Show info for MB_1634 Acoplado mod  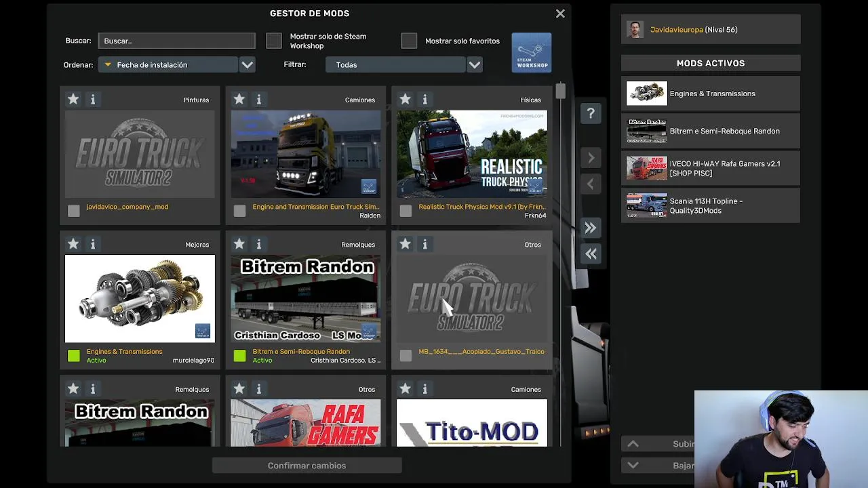click(425, 244)
